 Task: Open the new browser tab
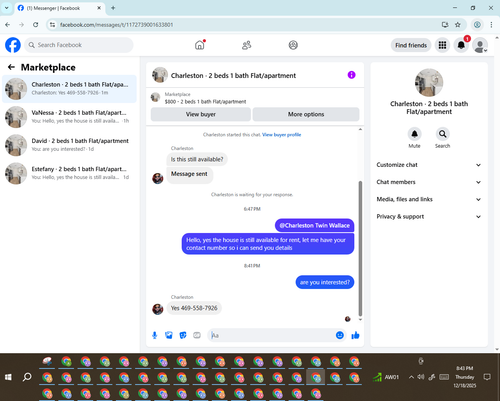(113, 8)
